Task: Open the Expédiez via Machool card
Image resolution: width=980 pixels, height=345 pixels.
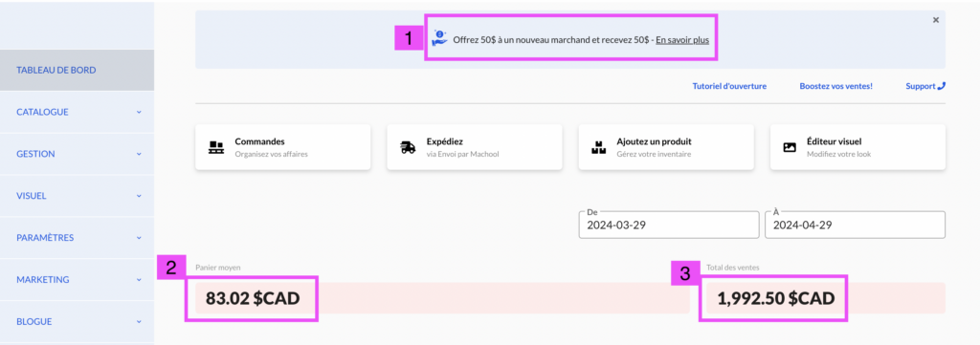Action: coord(475,147)
